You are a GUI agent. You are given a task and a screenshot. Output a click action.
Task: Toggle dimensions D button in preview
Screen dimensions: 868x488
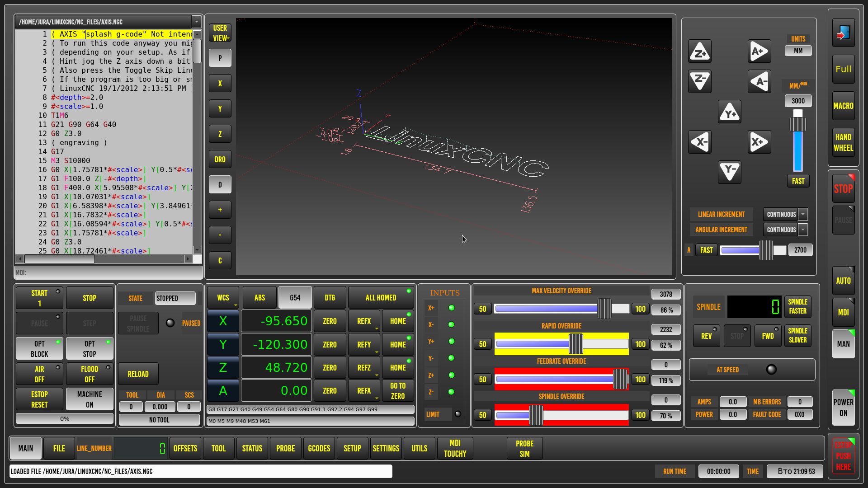point(220,184)
